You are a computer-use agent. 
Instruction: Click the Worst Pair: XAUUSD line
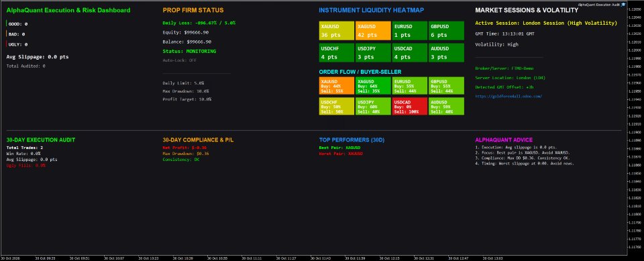coord(341,153)
